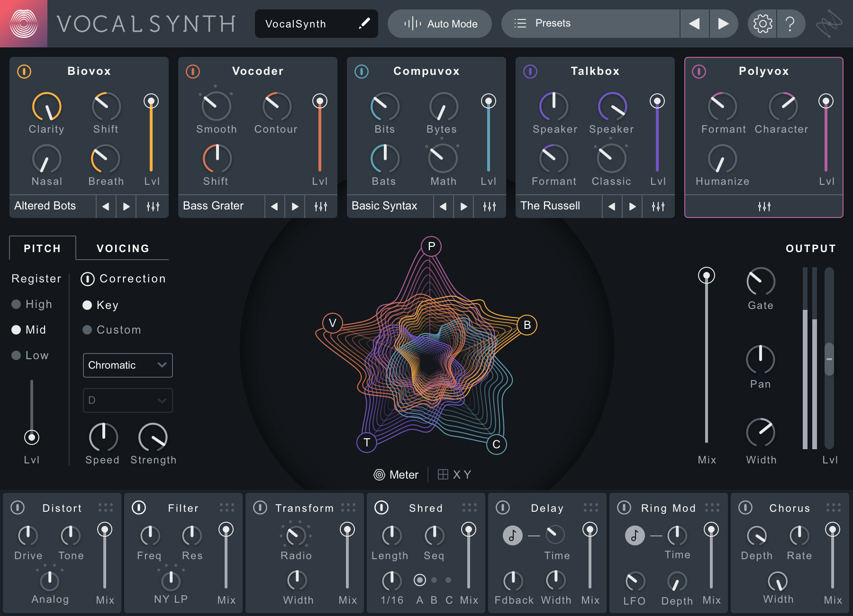Open the key selection dropdown showing D
853x616 pixels.
pos(127,400)
